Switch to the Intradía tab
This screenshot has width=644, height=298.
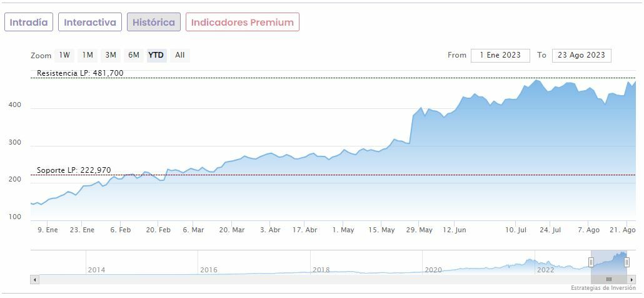(29, 22)
